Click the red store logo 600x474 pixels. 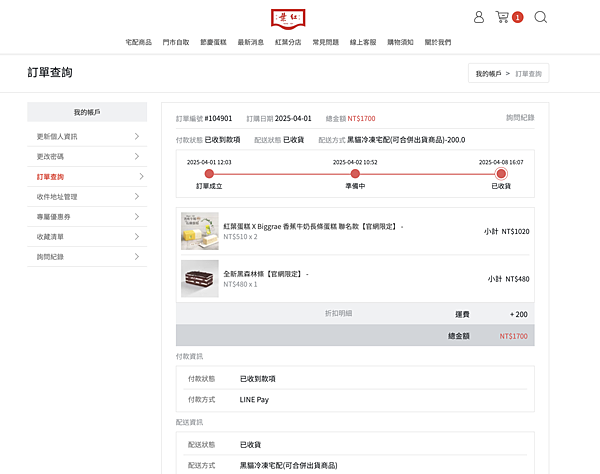[288, 19]
